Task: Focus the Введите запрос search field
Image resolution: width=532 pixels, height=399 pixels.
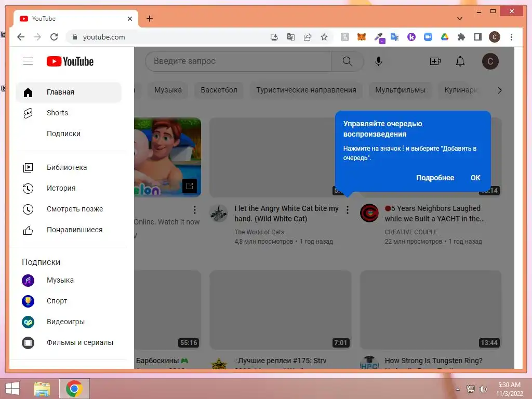Action: point(238,61)
